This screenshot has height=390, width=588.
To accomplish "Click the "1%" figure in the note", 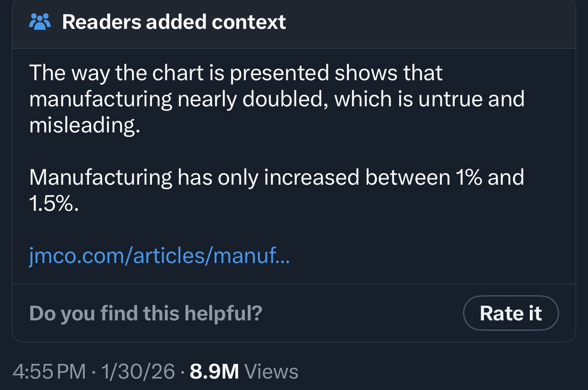I will pyautogui.click(x=468, y=178).
